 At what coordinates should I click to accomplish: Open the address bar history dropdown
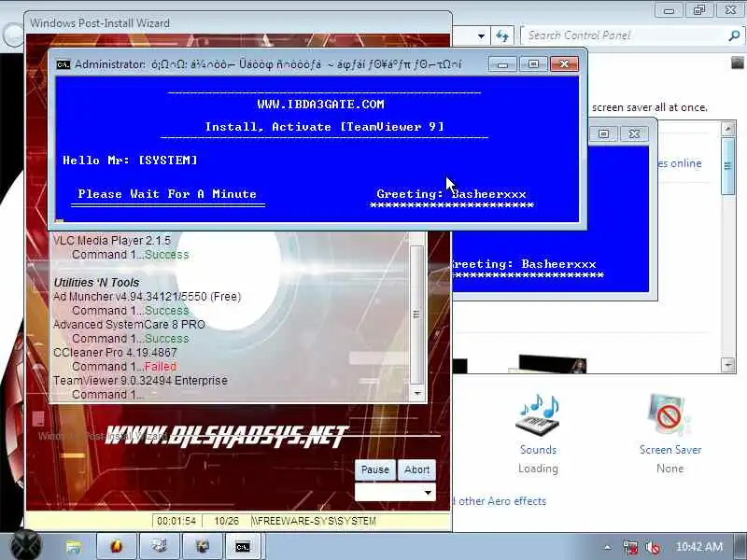[481, 36]
